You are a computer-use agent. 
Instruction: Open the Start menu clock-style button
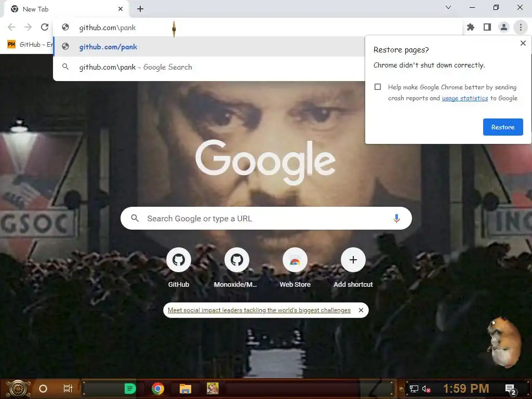point(18,389)
